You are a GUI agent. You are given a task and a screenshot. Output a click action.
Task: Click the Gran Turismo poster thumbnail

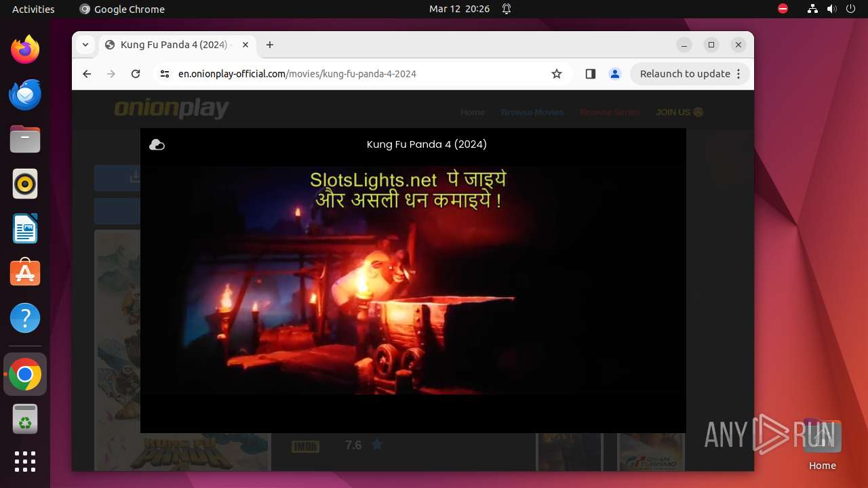651,451
